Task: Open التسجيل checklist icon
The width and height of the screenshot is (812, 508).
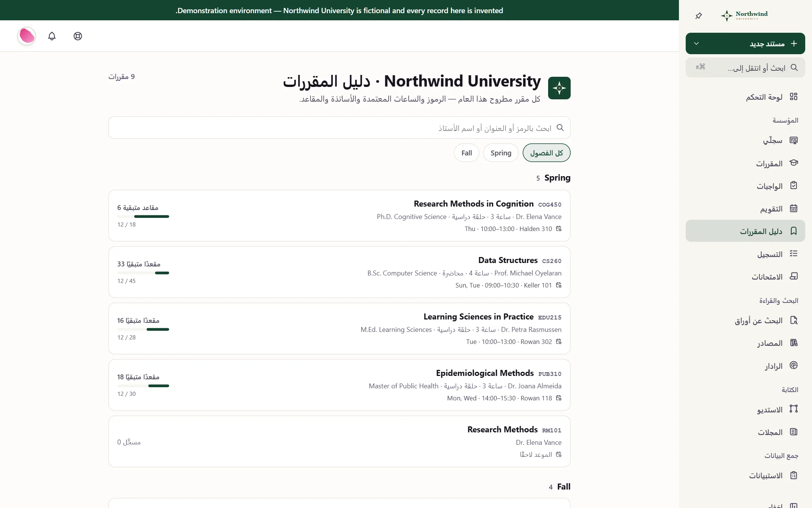Action: pos(794,254)
